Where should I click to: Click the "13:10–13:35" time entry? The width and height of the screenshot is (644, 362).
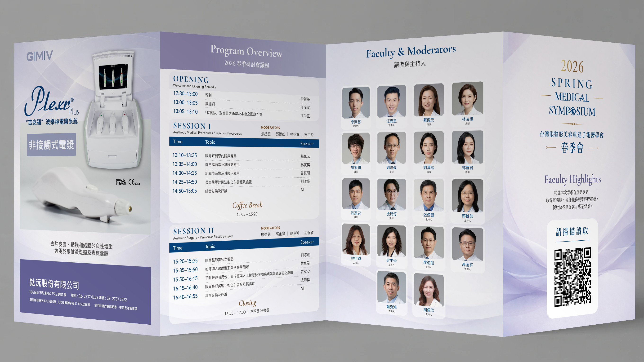tap(184, 155)
